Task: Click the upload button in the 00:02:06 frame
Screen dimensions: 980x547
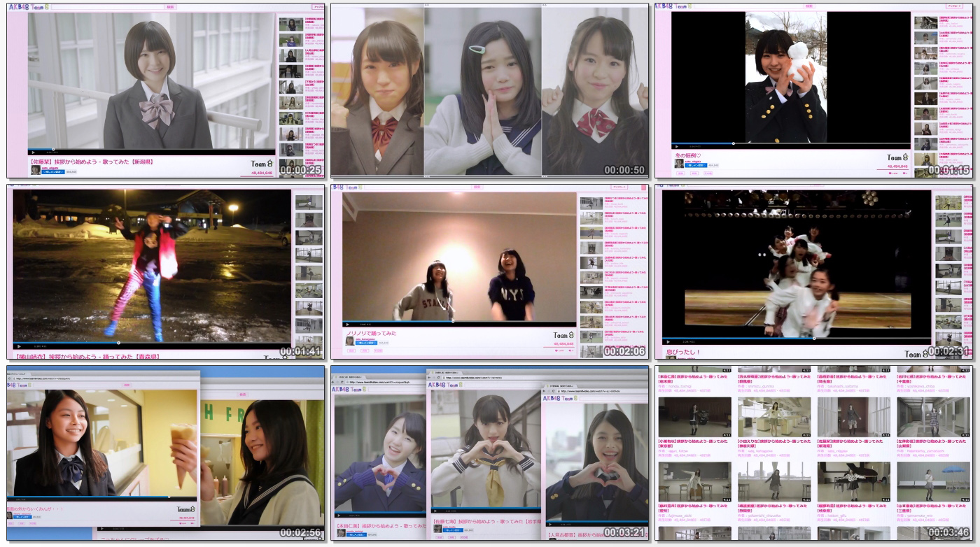Action: [x=619, y=187]
